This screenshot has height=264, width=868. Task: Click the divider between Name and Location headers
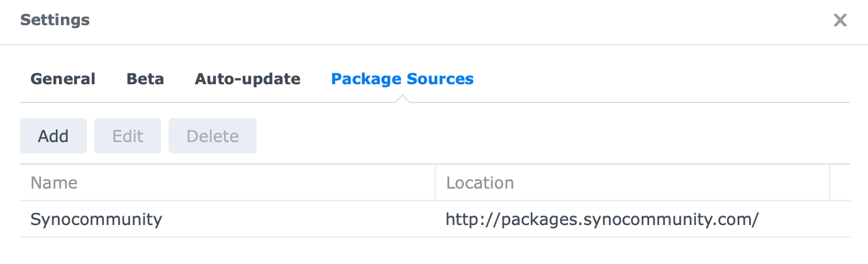(x=435, y=183)
